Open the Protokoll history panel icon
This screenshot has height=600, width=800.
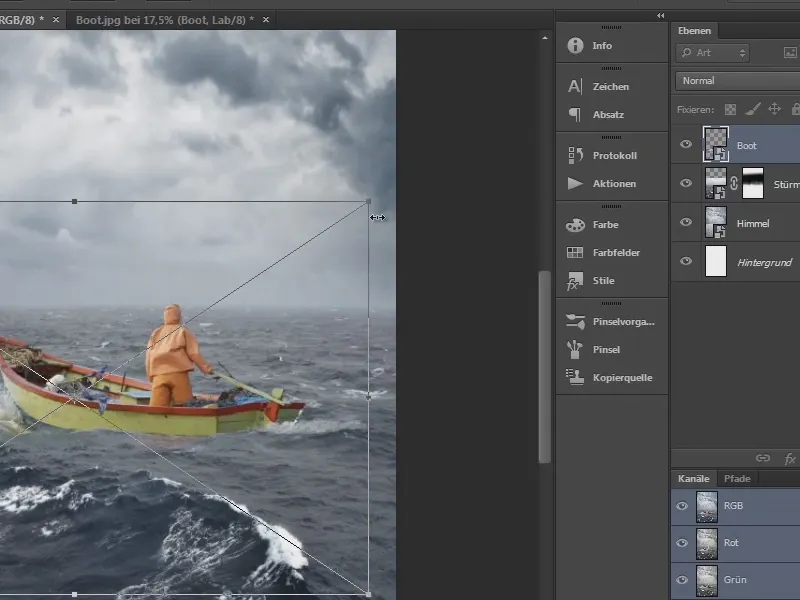(x=575, y=155)
